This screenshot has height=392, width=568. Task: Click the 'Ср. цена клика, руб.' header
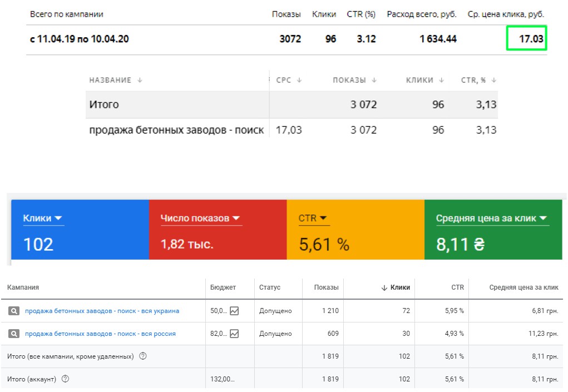click(506, 14)
